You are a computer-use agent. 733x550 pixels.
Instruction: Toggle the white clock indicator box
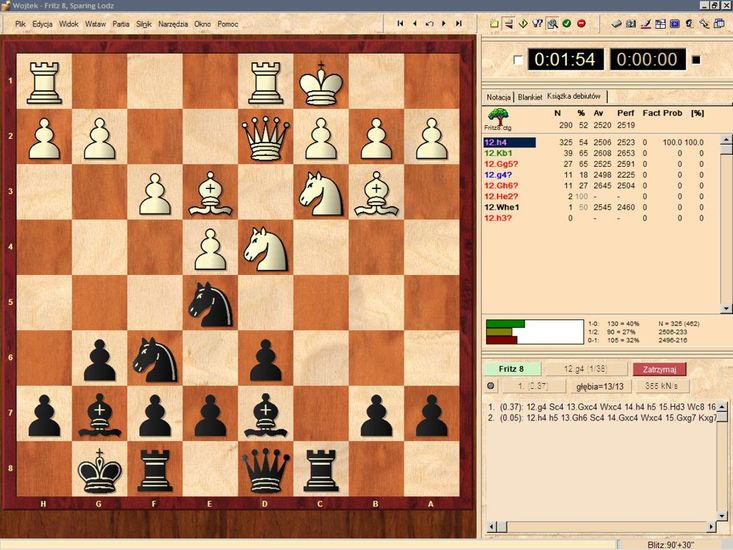click(x=517, y=60)
